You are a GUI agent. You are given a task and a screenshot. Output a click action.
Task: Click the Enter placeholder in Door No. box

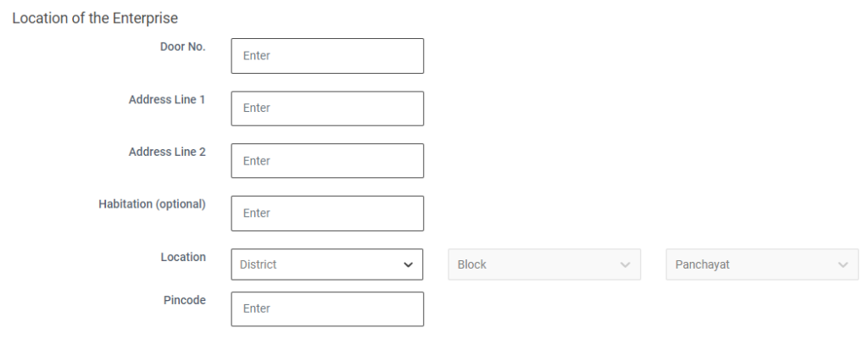(257, 56)
